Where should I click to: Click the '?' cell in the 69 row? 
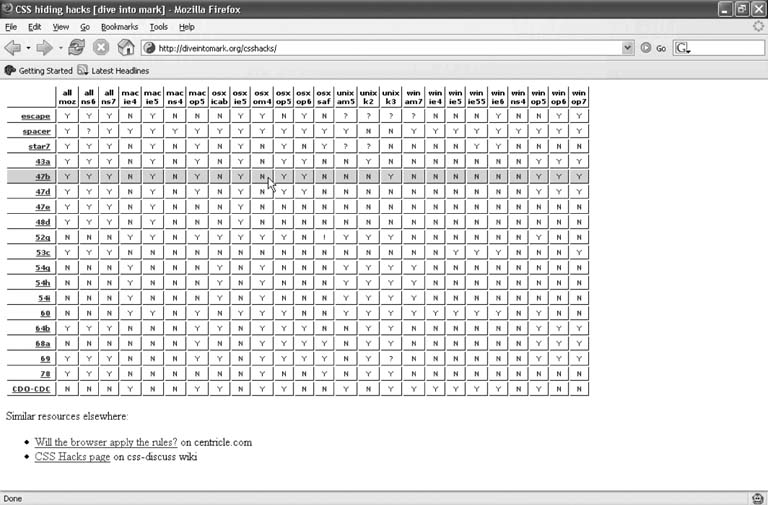click(391, 359)
